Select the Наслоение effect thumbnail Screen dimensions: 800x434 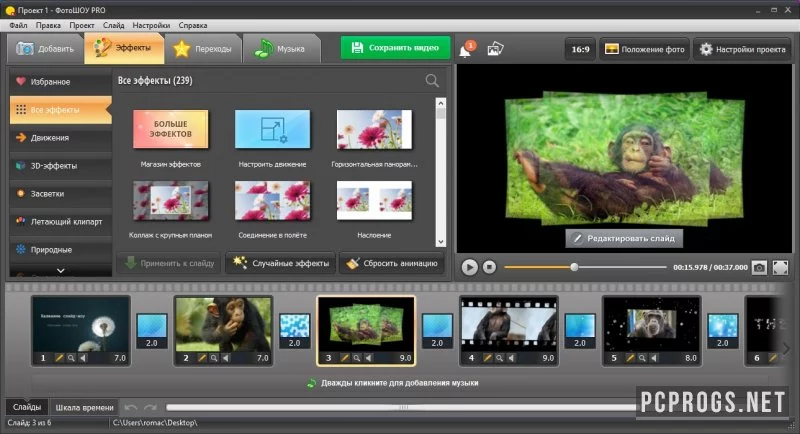[374, 201]
